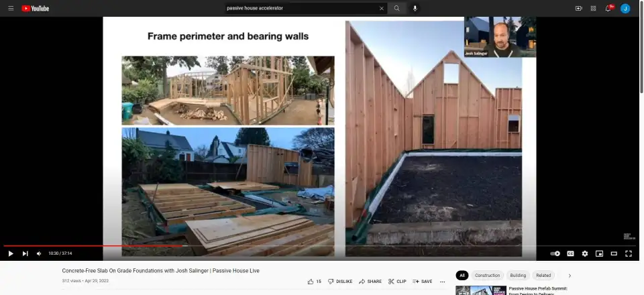The height and width of the screenshot is (295, 644).
Task: Mute the video volume
Action: tap(39, 253)
